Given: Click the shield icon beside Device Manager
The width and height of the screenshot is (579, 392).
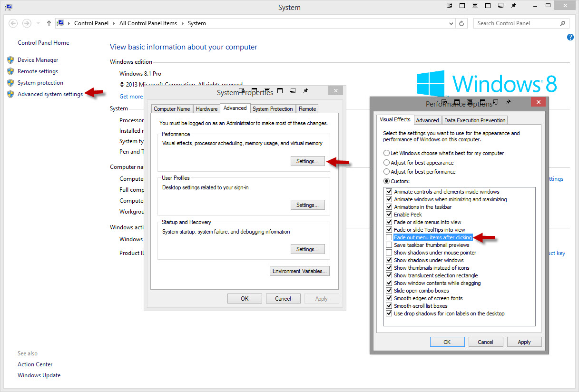Looking at the screenshot, I should pos(10,60).
